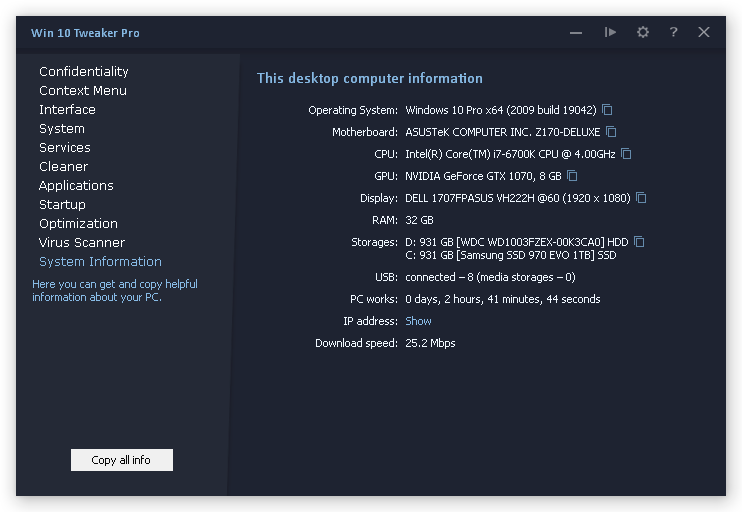The image size is (742, 512).
Task: Copy the Operating System info
Action: pos(607,110)
